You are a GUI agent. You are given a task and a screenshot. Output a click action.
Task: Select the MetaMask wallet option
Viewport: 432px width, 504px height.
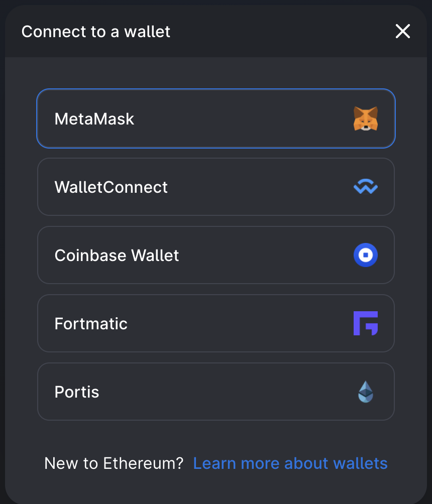[x=216, y=118]
